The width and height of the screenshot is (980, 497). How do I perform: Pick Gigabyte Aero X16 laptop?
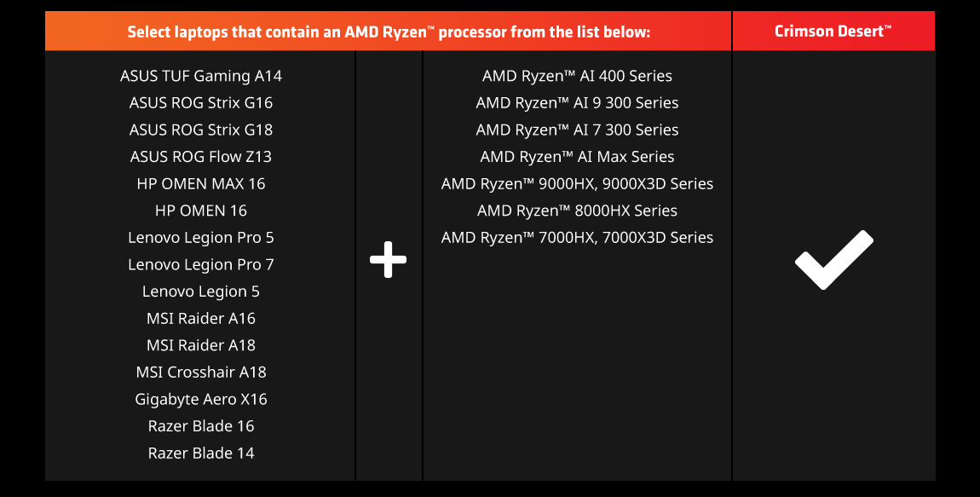click(201, 399)
